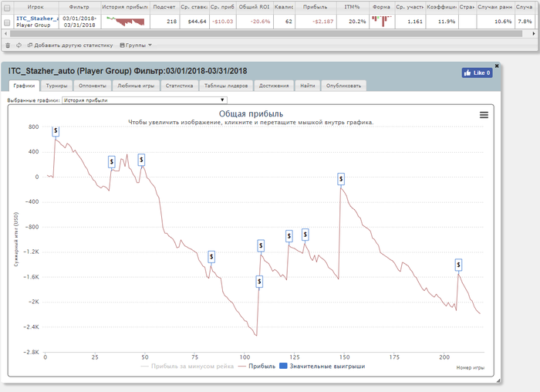
Task: Click the Общая прибыль chart title
Action: point(251,114)
